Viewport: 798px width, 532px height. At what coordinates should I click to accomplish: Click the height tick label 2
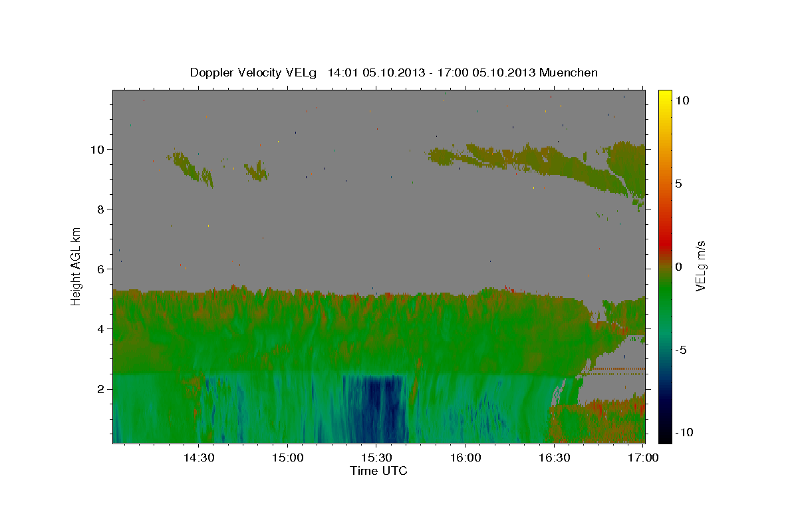(x=102, y=389)
